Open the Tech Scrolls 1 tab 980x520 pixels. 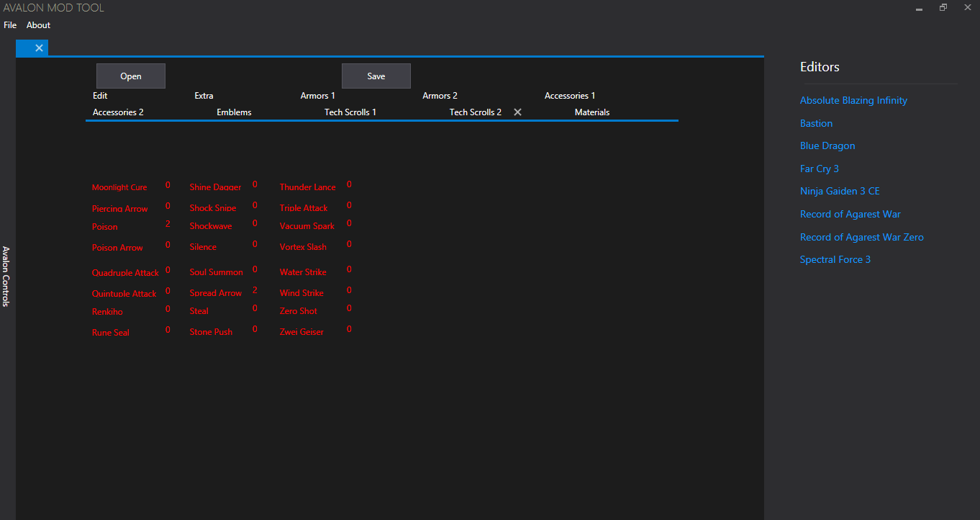coord(350,112)
